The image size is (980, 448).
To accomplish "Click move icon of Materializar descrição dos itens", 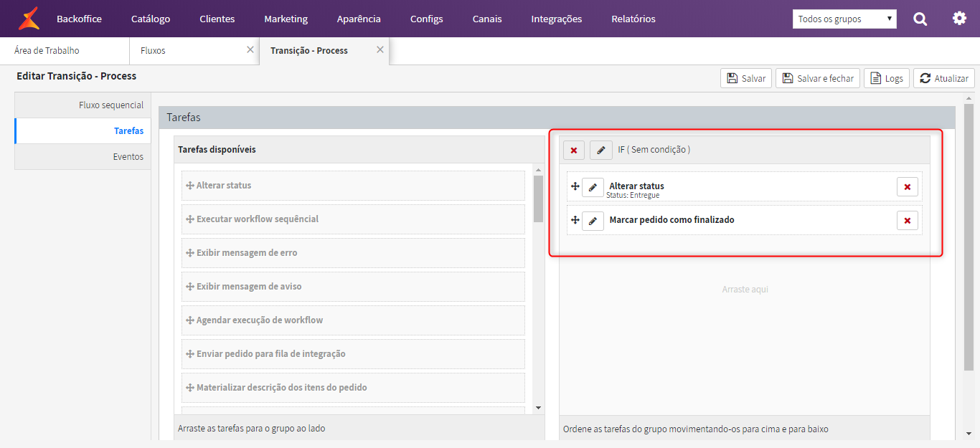I will [x=190, y=388].
